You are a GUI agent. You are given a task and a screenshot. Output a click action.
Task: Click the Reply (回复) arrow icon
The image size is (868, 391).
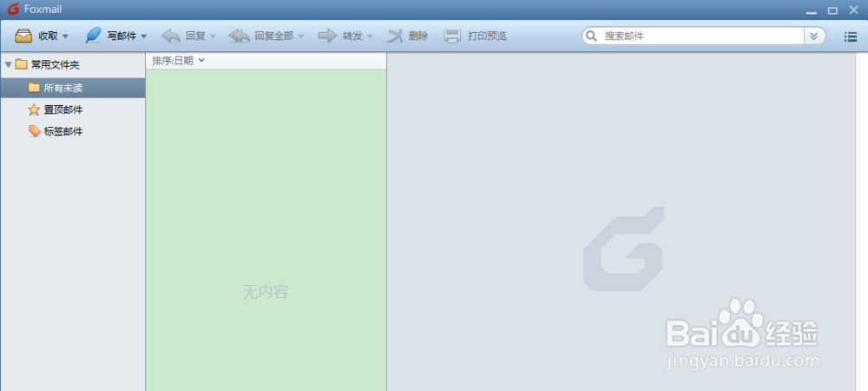pos(171,36)
